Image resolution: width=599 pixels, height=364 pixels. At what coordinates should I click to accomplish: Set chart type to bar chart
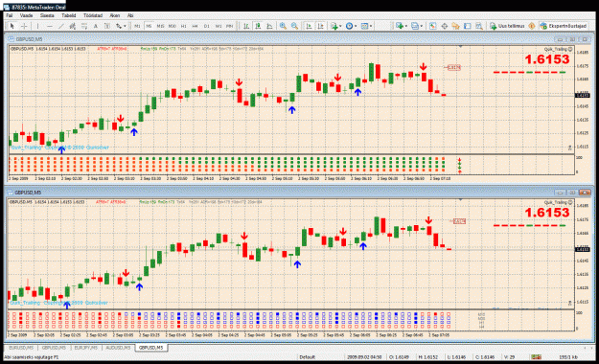(246, 26)
